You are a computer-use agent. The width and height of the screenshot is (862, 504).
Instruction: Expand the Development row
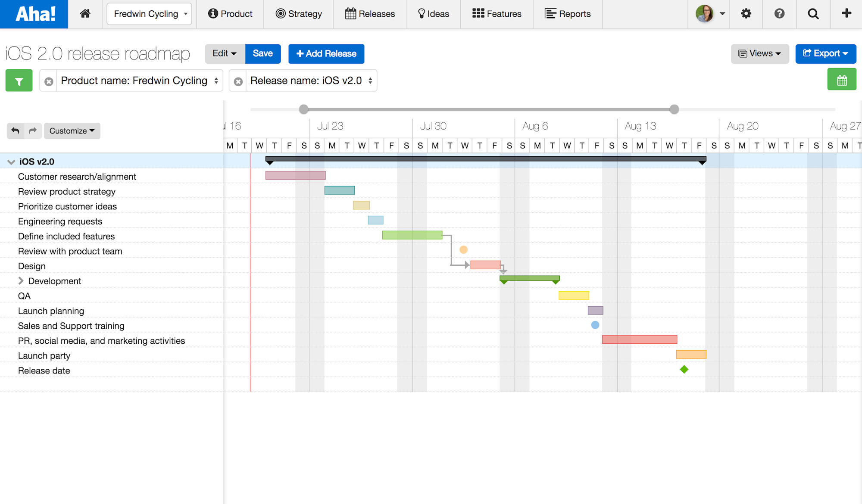pos(21,280)
